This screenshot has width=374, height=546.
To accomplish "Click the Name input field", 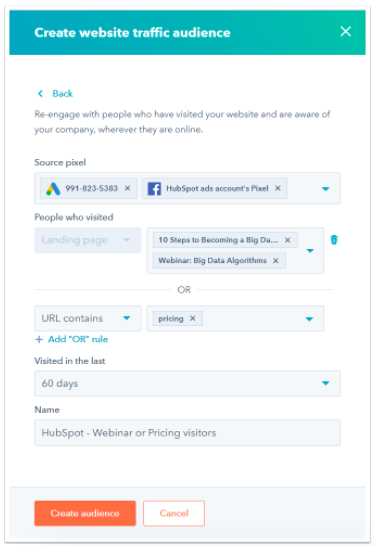I will (x=187, y=433).
